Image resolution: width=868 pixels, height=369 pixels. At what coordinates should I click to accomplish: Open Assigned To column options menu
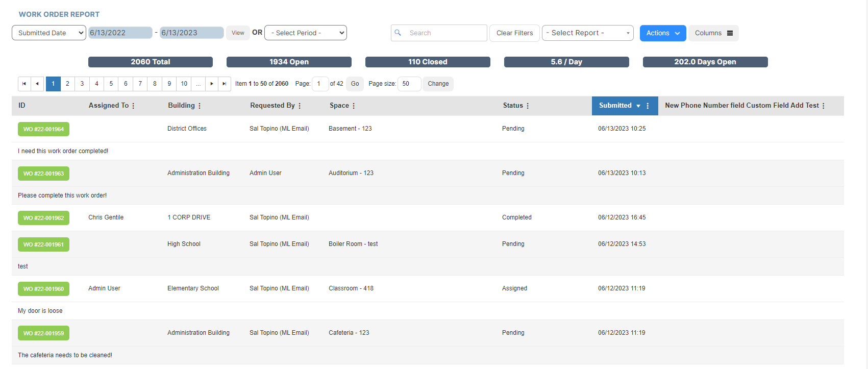tap(133, 106)
